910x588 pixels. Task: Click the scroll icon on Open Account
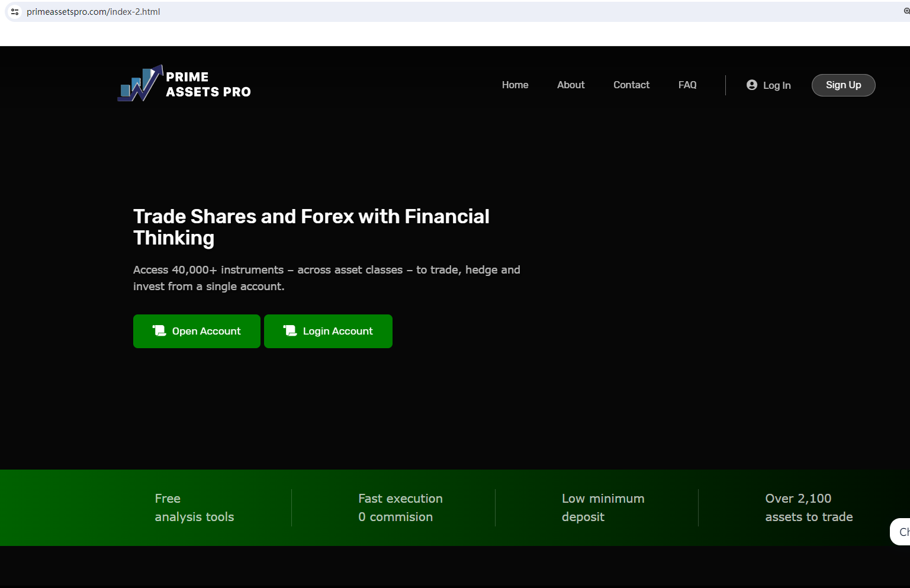click(159, 331)
